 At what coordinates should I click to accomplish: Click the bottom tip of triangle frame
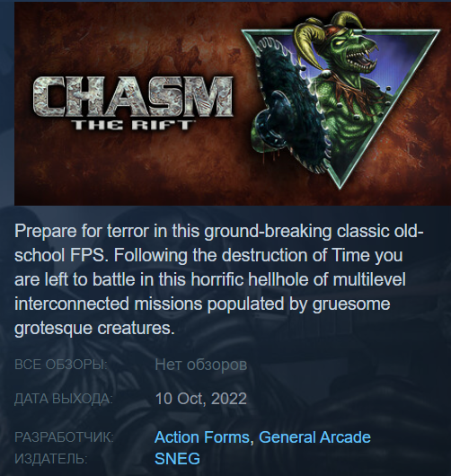point(340,181)
